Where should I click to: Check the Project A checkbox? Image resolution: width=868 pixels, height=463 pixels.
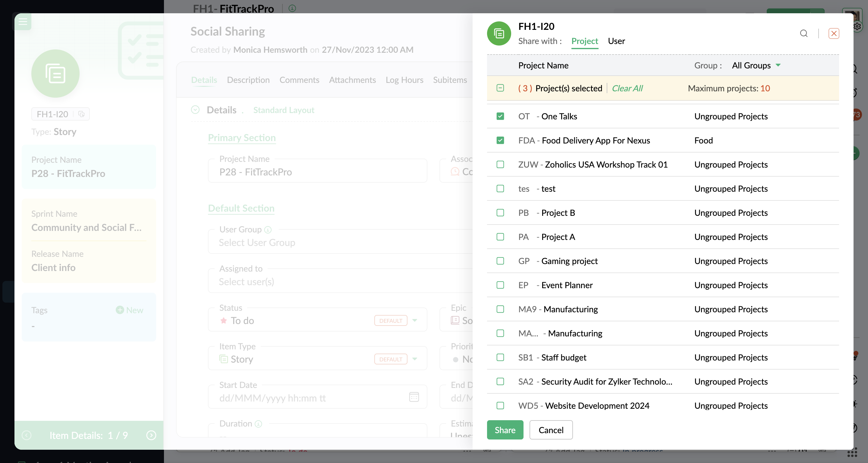coord(500,237)
